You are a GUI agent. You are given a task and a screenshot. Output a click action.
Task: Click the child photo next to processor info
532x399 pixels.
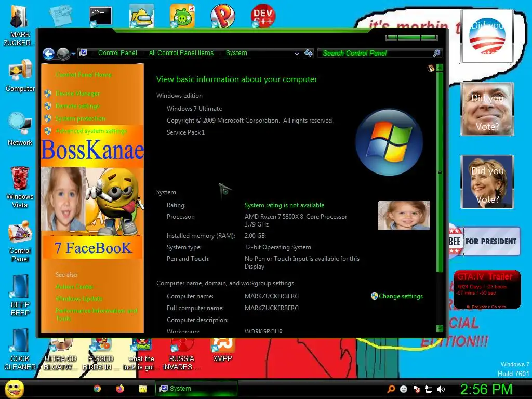[404, 216]
